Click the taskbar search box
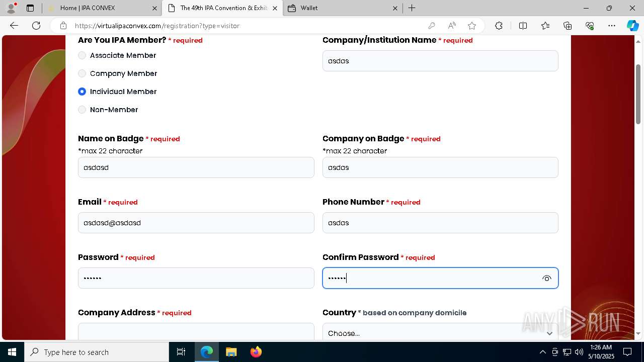Viewport: 644px width, 362px height. 97,352
